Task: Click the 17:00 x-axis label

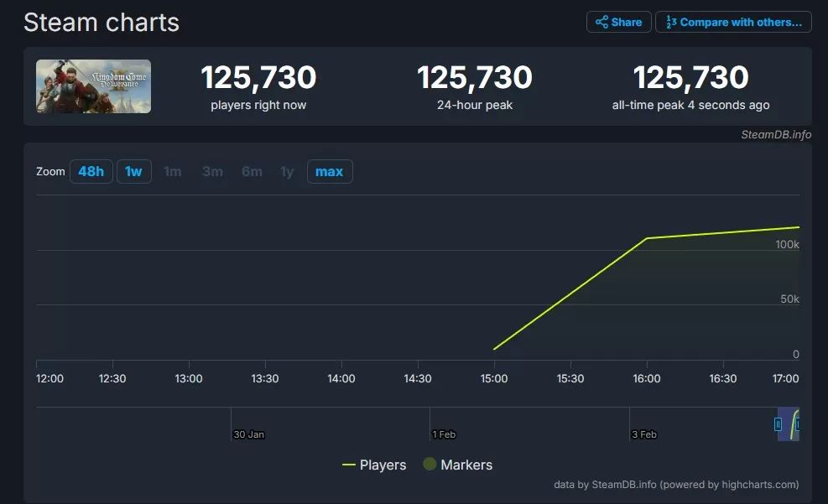Action: point(785,378)
